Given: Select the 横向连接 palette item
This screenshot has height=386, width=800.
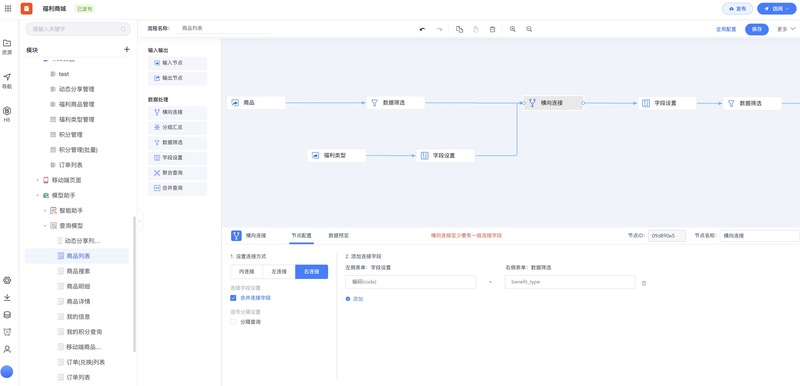Looking at the screenshot, I should [178, 112].
